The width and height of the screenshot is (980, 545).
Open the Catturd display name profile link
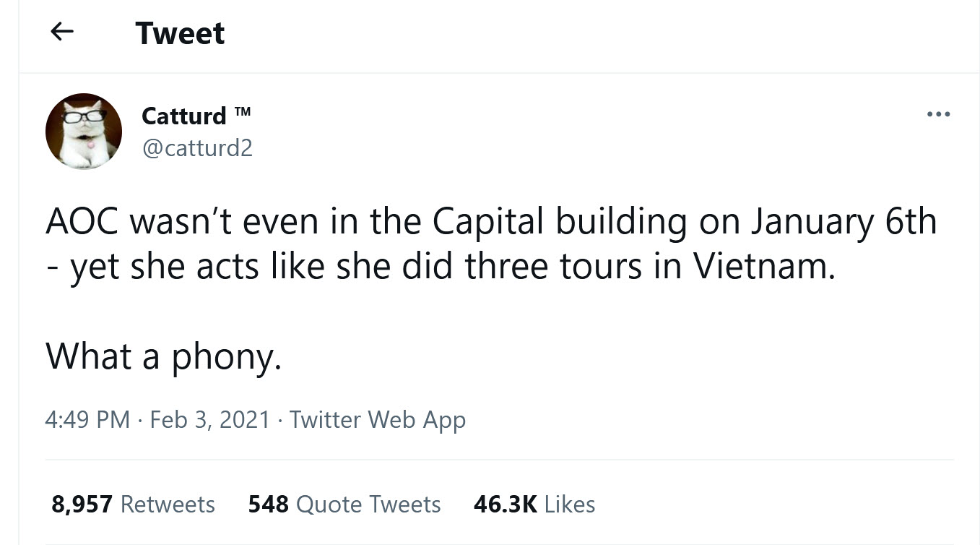click(184, 116)
